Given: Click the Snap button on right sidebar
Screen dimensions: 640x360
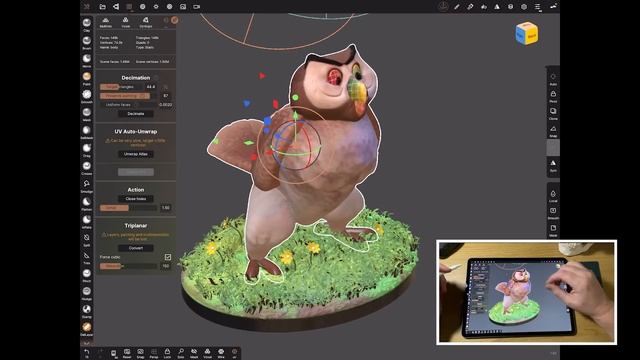Looking at the screenshot, I should coord(553,131).
